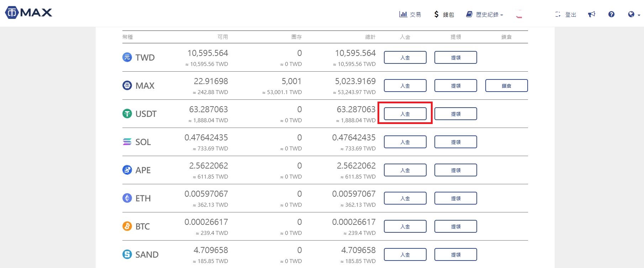This screenshot has height=268, width=644.
Task: Open the 歷史紀錄 history dropdown
Action: (x=485, y=14)
